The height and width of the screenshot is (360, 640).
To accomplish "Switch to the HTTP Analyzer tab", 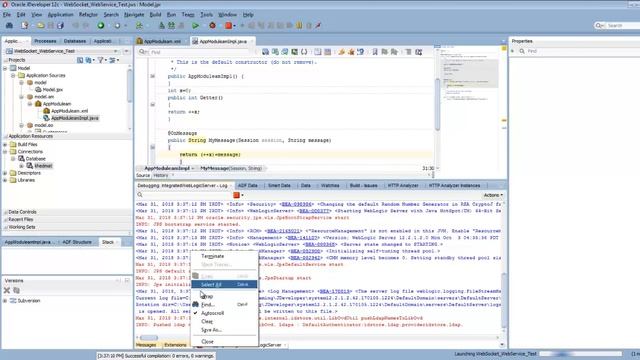I will tap(403, 186).
